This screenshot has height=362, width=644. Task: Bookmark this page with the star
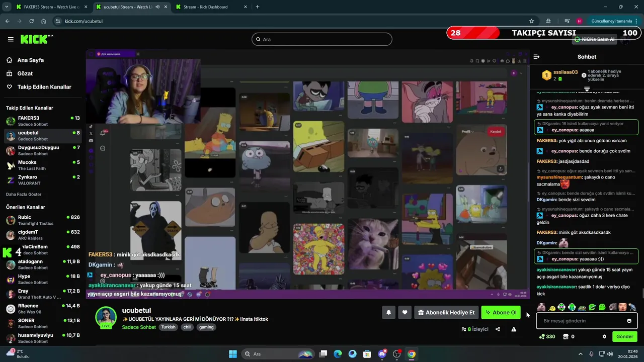(x=531, y=21)
